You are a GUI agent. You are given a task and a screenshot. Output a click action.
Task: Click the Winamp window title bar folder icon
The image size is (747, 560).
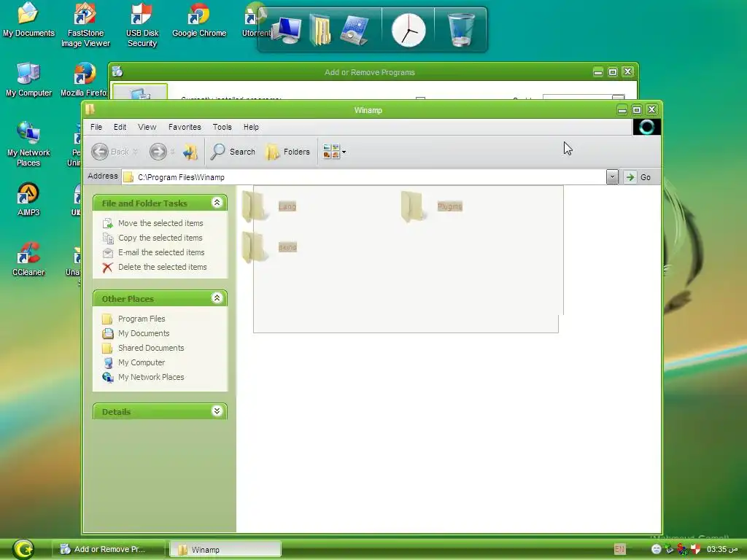click(x=90, y=109)
